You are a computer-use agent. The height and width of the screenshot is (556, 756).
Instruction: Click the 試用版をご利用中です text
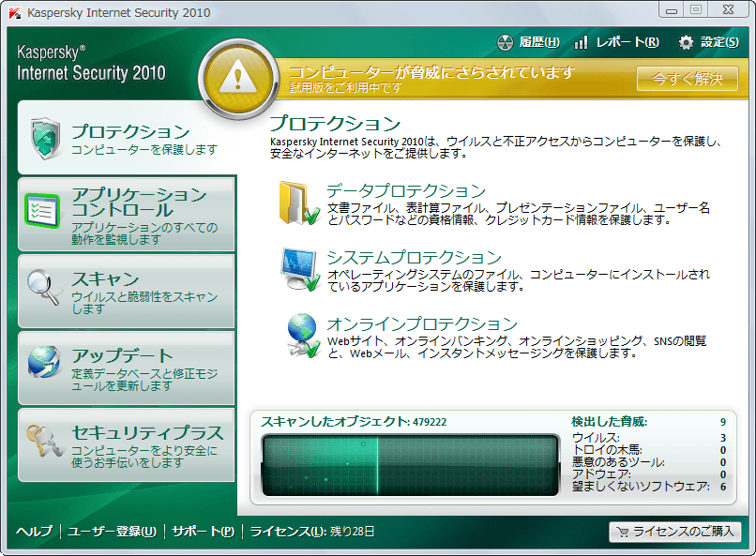(x=345, y=88)
